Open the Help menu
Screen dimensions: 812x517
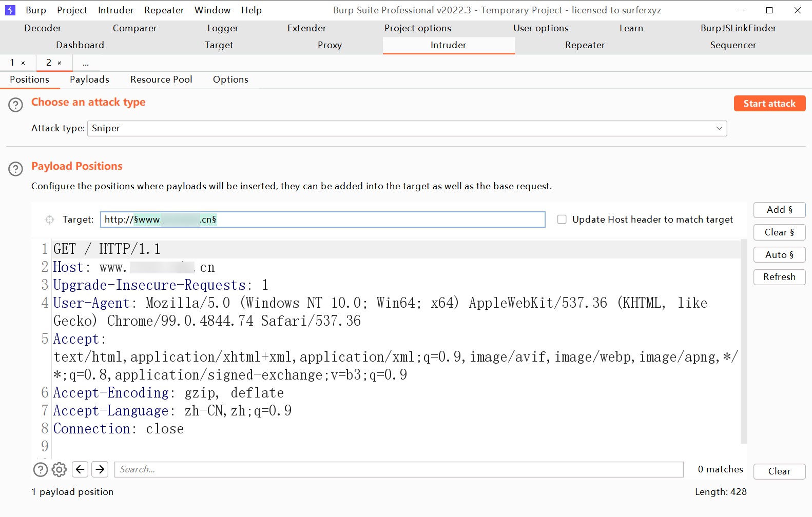coord(252,10)
